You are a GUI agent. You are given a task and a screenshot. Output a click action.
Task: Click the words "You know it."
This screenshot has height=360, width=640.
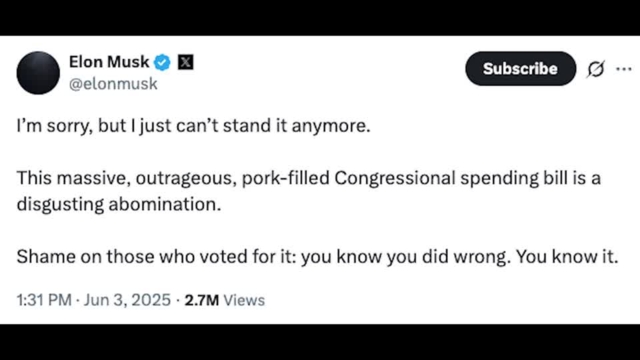(567, 257)
